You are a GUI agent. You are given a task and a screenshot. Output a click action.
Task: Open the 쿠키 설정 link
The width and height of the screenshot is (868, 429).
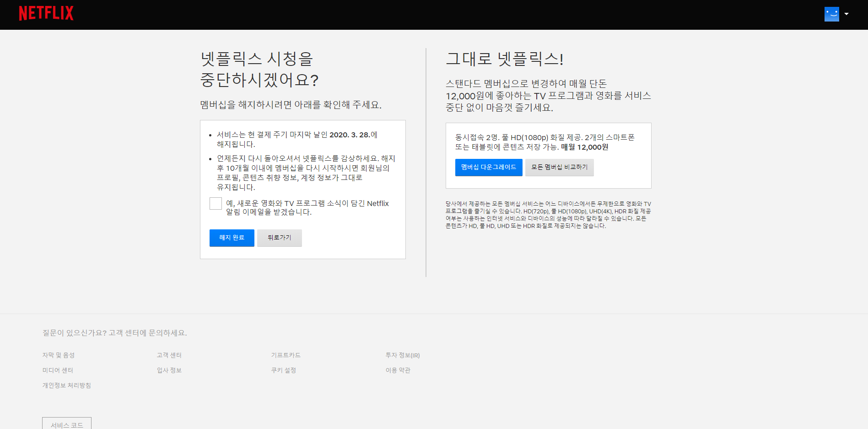[x=284, y=370]
